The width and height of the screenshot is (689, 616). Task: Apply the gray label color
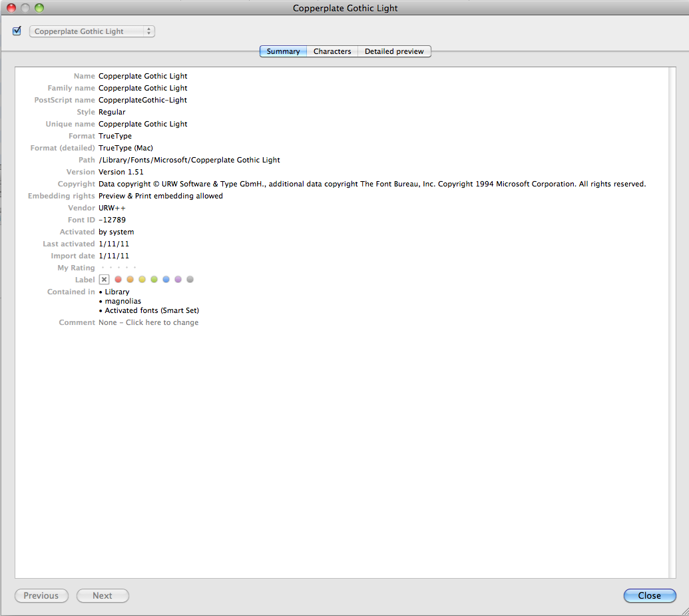[190, 279]
